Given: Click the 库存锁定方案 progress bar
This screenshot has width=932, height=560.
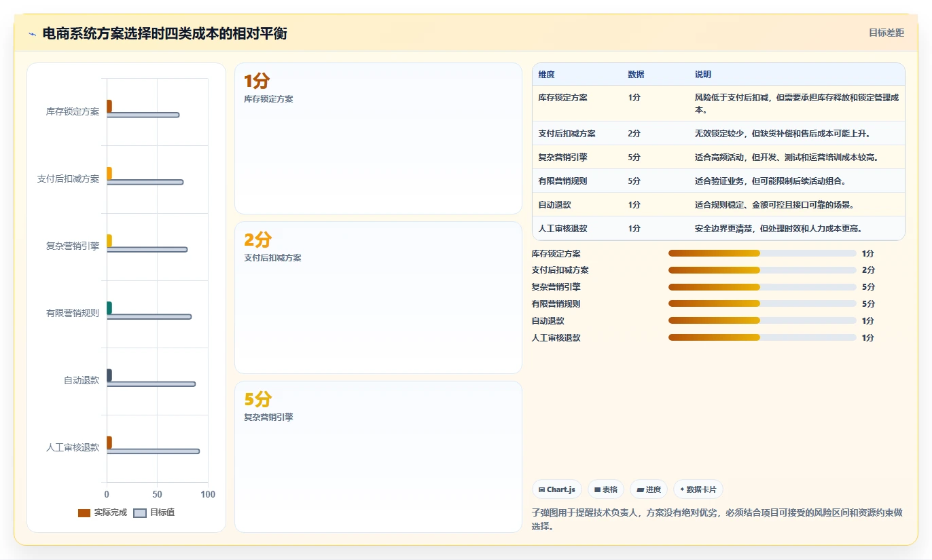Looking at the screenshot, I should click(762, 253).
